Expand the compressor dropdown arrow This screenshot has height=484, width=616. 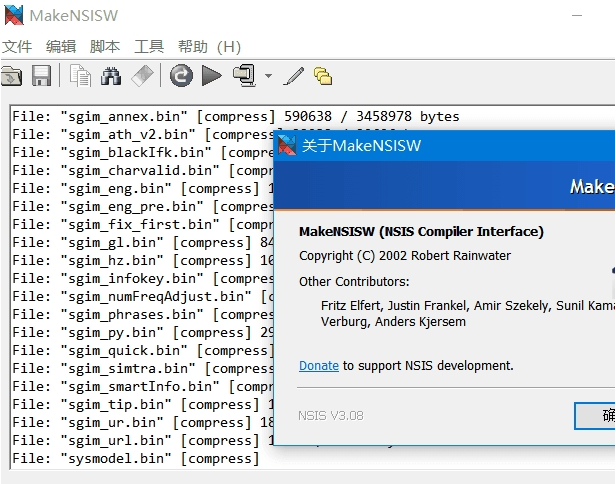(x=268, y=75)
